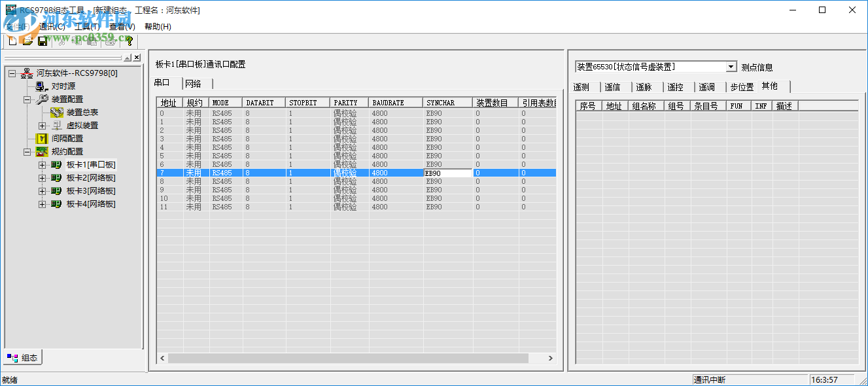The image size is (868, 386).
Task: Switch to the 网络 tab
Action: click(x=195, y=83)
